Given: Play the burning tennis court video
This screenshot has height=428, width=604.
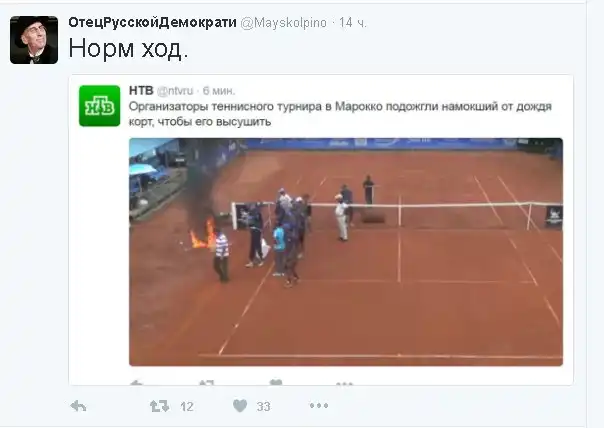Looking at the screenshot, I should tap(346, 252).
